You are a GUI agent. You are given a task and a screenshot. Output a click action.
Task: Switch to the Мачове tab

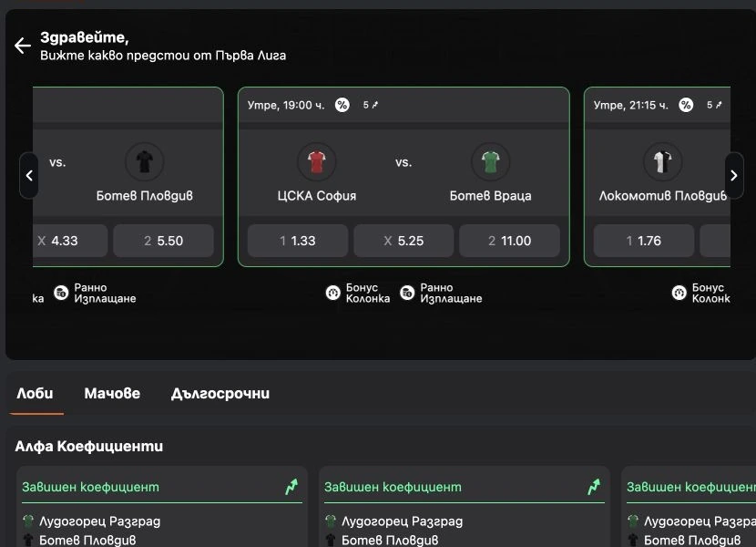(112, 394)
